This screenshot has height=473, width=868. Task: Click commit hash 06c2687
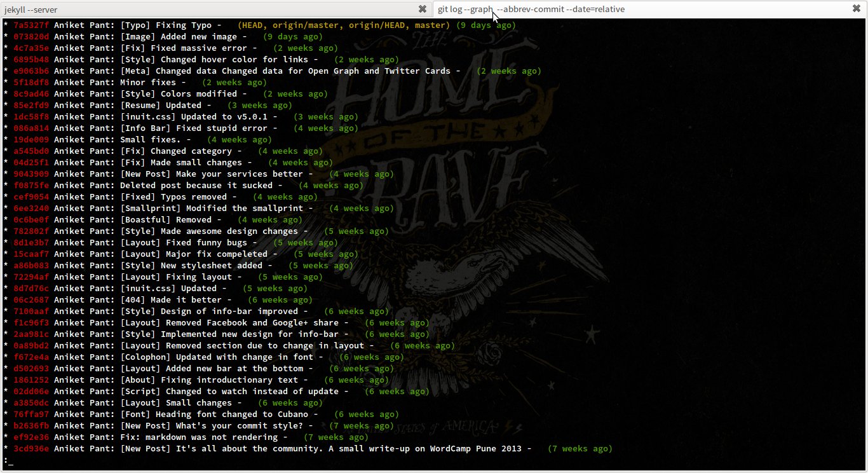tap(31, 300)
